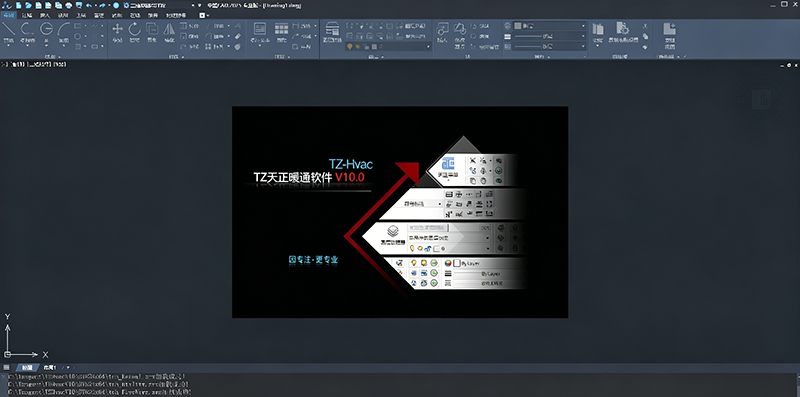800x397 pixels.
Task: Switch to the highlighted Home ribbon tab
Action: click(8, 15)
